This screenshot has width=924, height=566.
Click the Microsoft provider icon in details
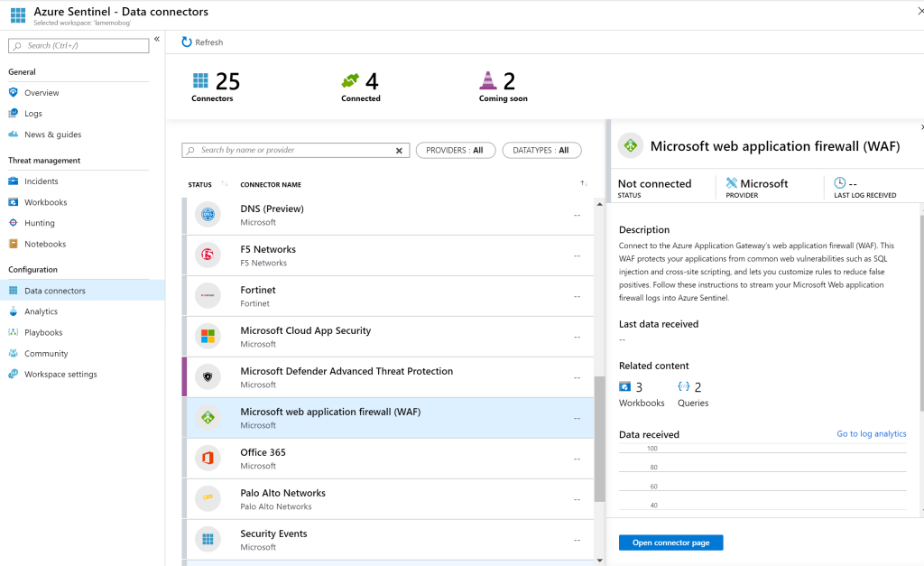tap(731, 182)
